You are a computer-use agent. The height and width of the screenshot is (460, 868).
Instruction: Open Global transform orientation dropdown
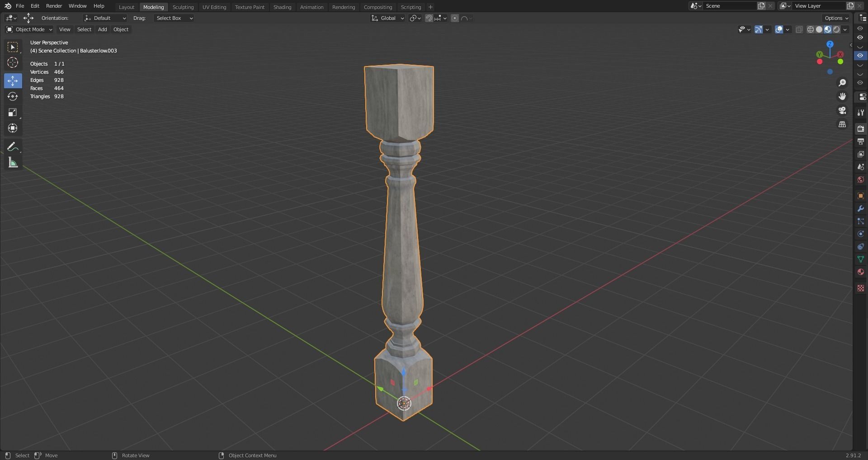pyautogui.click(x=387, y=18)
